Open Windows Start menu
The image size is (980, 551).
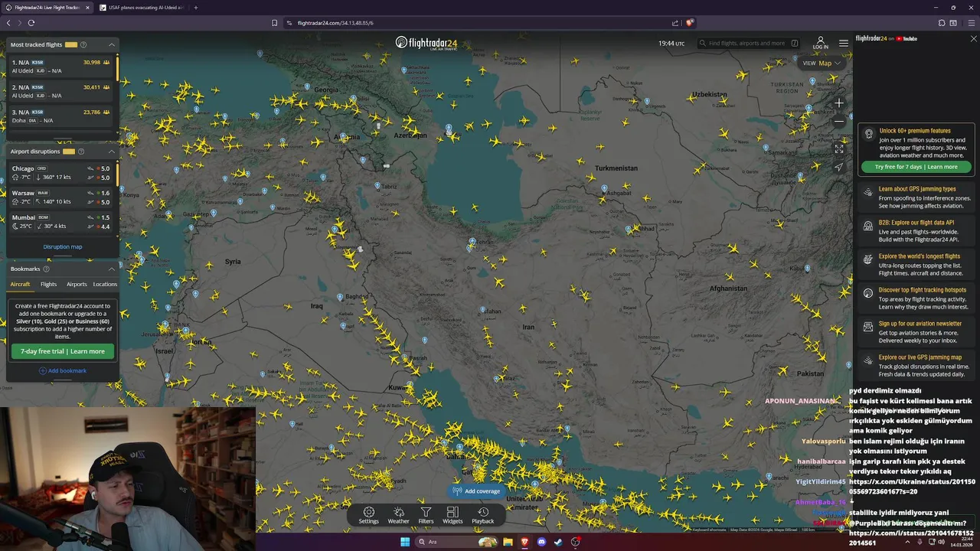pos(405,542)
